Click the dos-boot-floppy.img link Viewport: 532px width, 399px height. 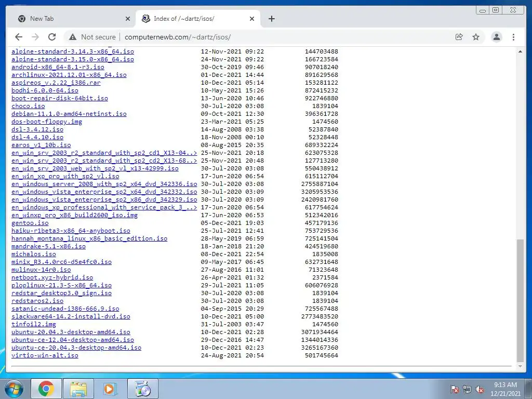tap(46, 122)
